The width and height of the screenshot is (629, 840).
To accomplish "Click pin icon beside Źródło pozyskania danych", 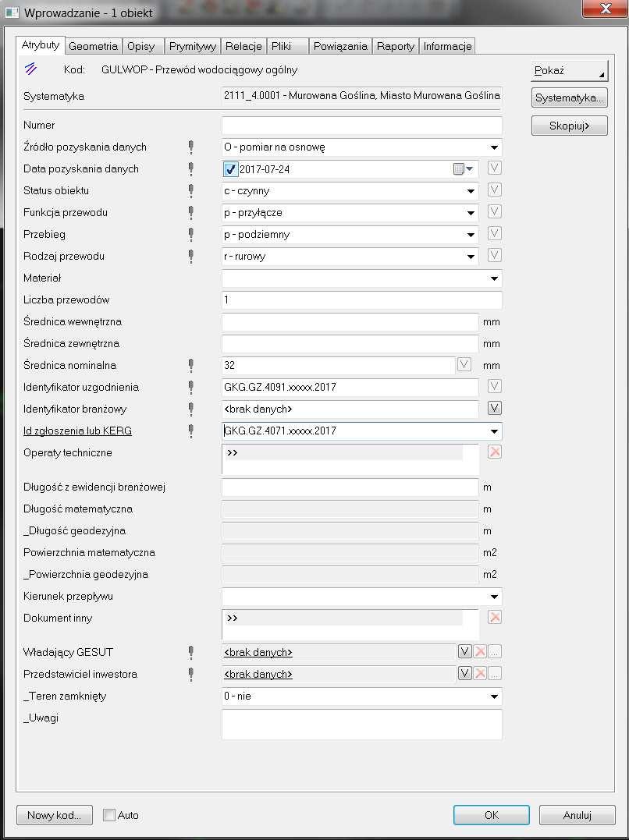I will (190, 147).
